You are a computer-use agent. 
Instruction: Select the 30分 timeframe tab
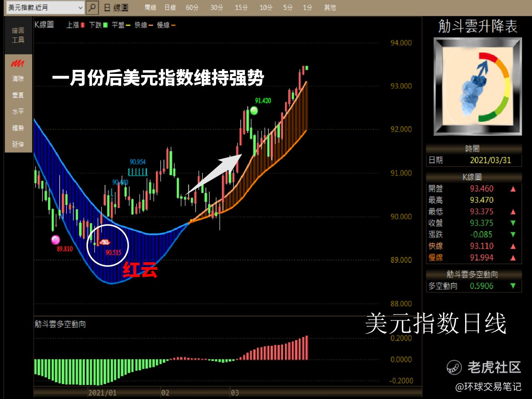click(x=216, y=7)
